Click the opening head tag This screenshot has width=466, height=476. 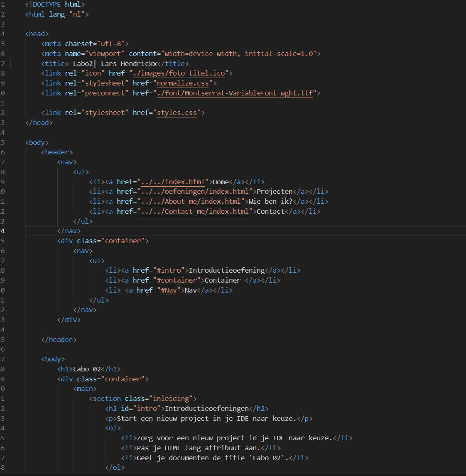37,34
